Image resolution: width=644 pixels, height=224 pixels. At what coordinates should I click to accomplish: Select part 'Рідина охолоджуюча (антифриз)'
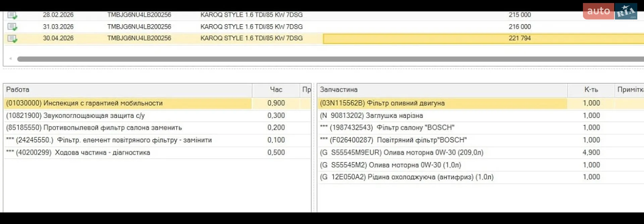480,177
